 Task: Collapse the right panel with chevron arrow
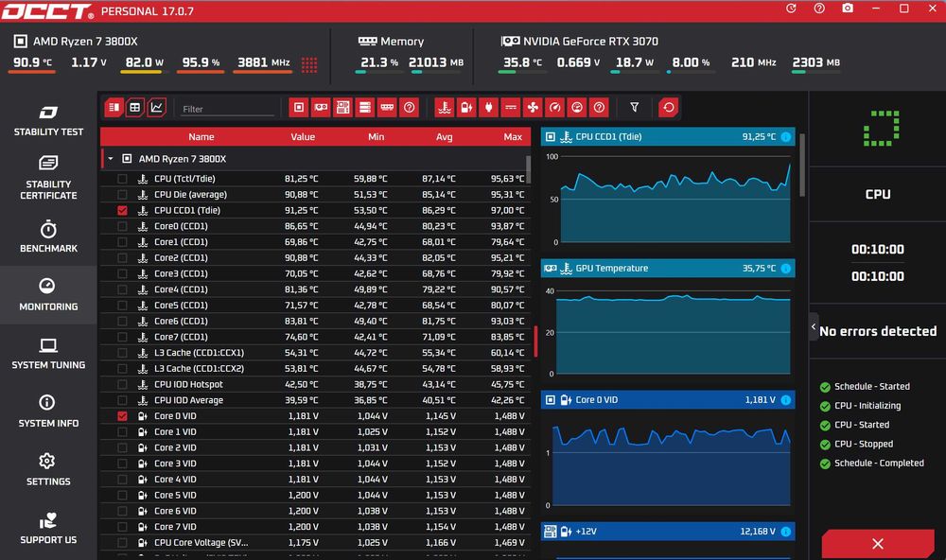click(x=814, y=326)
